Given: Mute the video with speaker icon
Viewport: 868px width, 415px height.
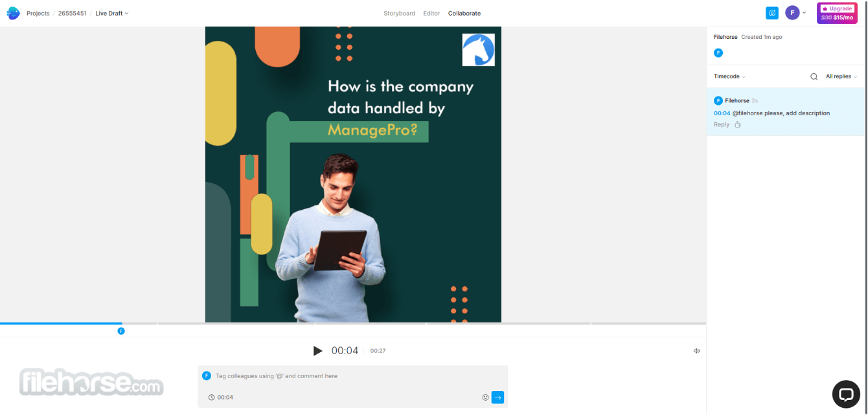Looking at the screenshot, I should [x=696, y=351].
